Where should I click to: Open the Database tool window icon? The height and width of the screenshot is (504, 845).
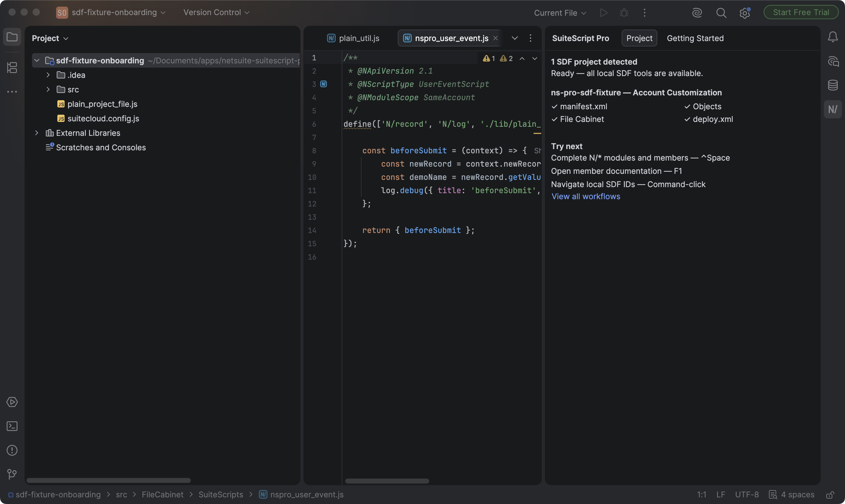833,85
